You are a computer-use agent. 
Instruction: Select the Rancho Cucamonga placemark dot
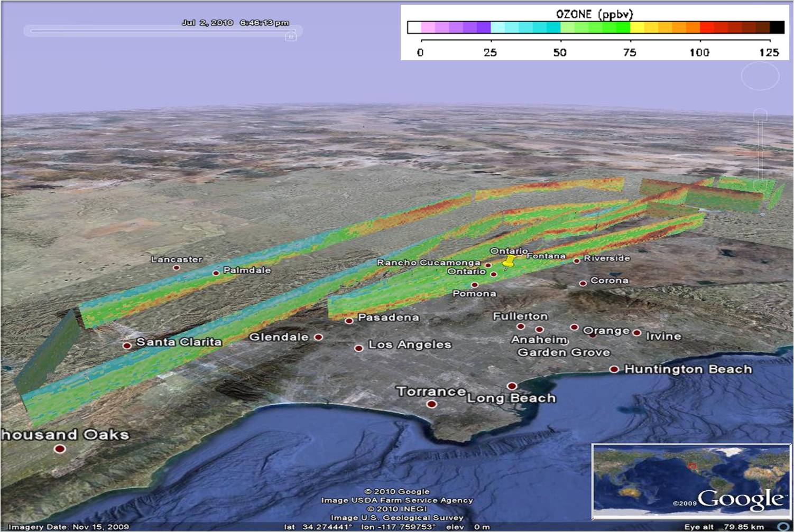(488, 265)
